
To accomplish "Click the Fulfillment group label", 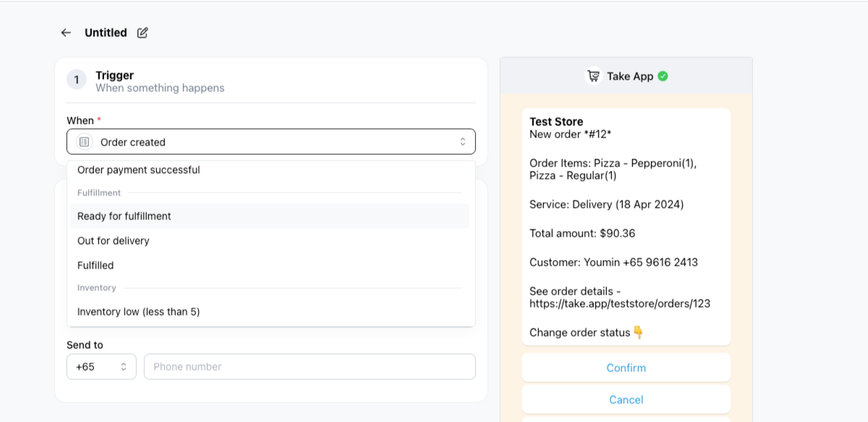I will pos(99,193).
